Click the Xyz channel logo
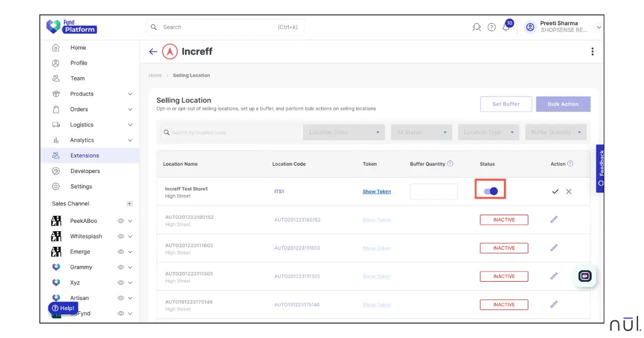644x338 pixels. tap(56, 282)
